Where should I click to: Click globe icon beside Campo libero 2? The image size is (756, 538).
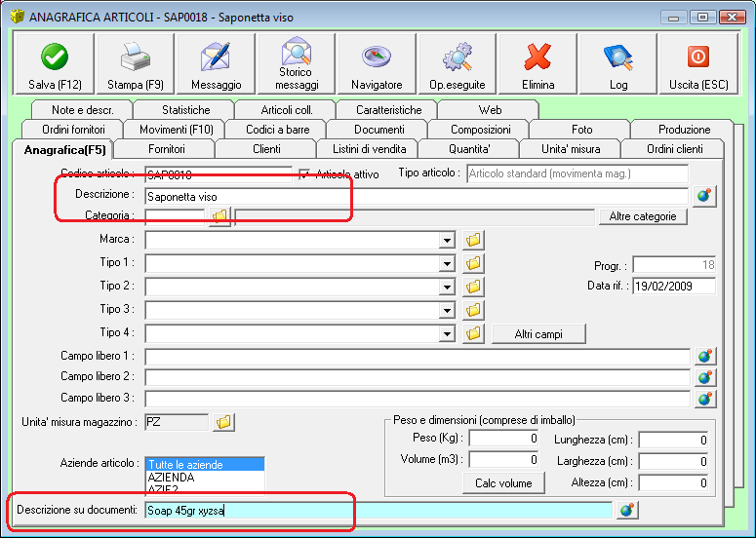point(705,377)
